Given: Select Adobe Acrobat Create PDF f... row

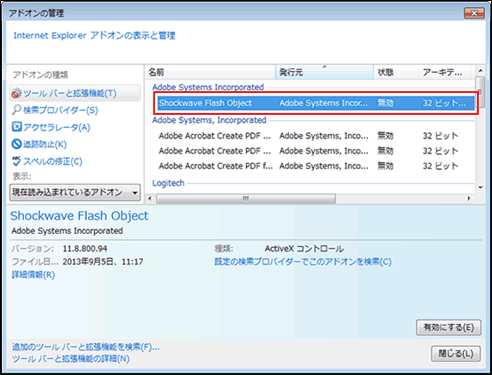Looking at the screenshot, I should (x=316, y=166).
